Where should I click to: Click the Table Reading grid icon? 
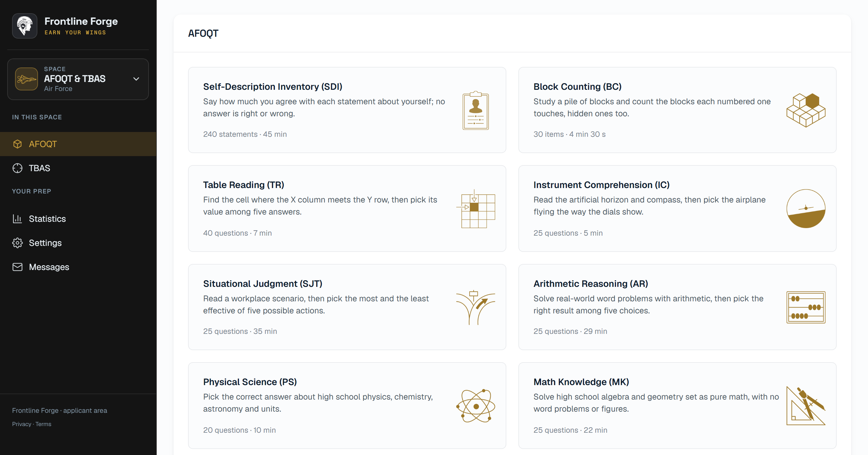coord(476,209)
